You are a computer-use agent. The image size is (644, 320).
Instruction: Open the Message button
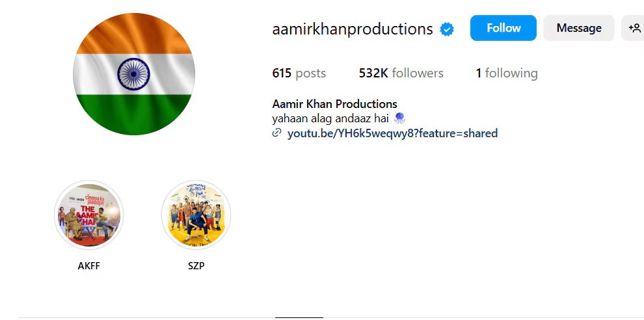[579, 28]
